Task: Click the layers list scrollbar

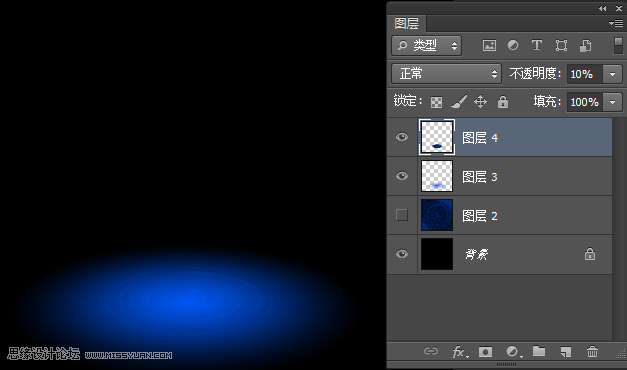Action: (x=619, y=229)
